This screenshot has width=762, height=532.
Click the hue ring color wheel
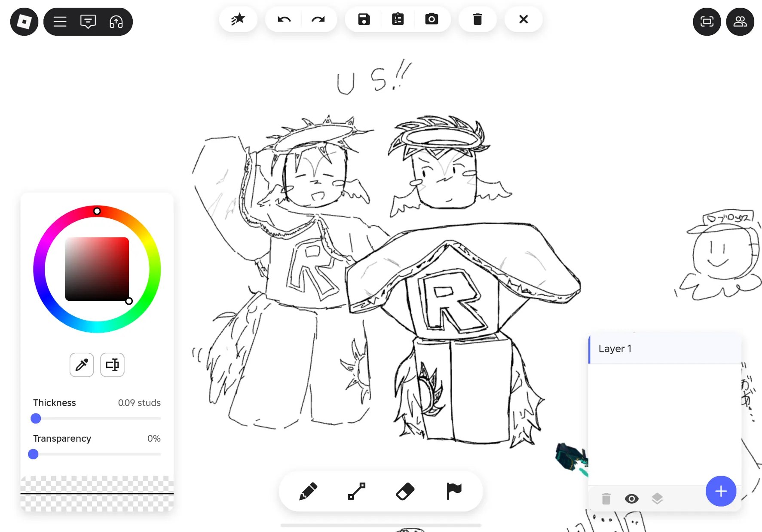[x=97, y=269]
